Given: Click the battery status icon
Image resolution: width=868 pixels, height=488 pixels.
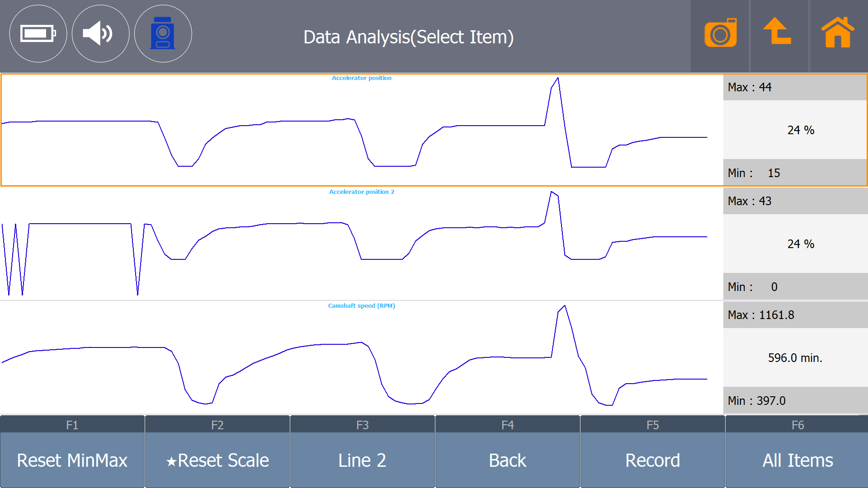Looking at the screenshot, I should (38, 33).
